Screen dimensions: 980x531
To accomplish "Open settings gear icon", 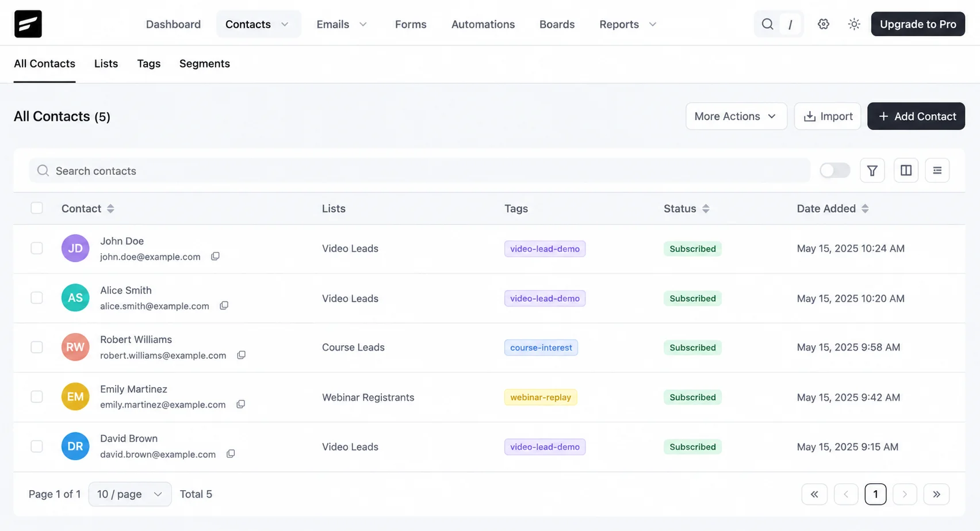I will [x=824, y=24].
